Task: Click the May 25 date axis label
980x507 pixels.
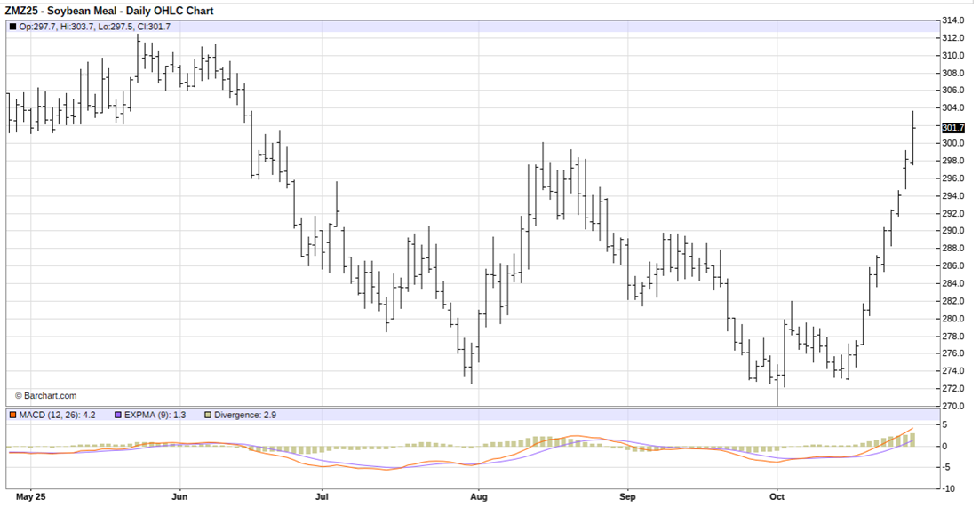Action: 30,497
